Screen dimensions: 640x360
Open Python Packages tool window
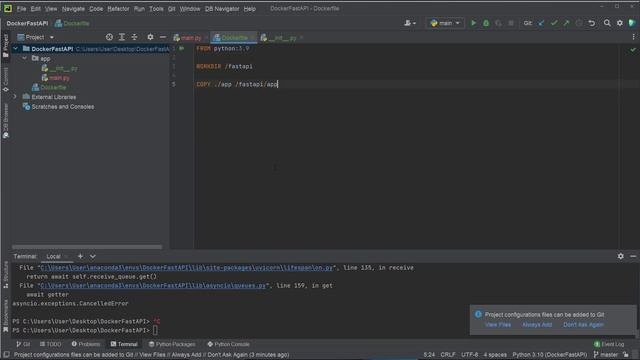[x=172, y=344]
